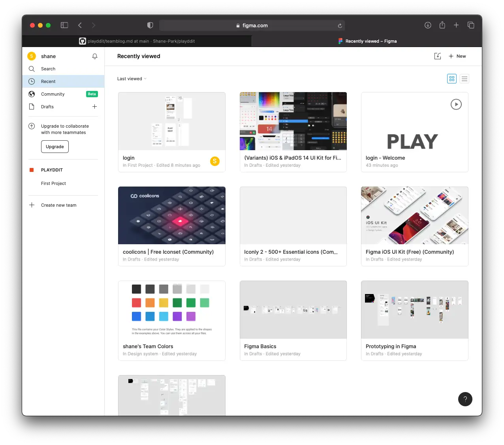Screen dimensions: 504x445
Task: Open the Figma Basics thumbnail
Action: tap(293, 310)
